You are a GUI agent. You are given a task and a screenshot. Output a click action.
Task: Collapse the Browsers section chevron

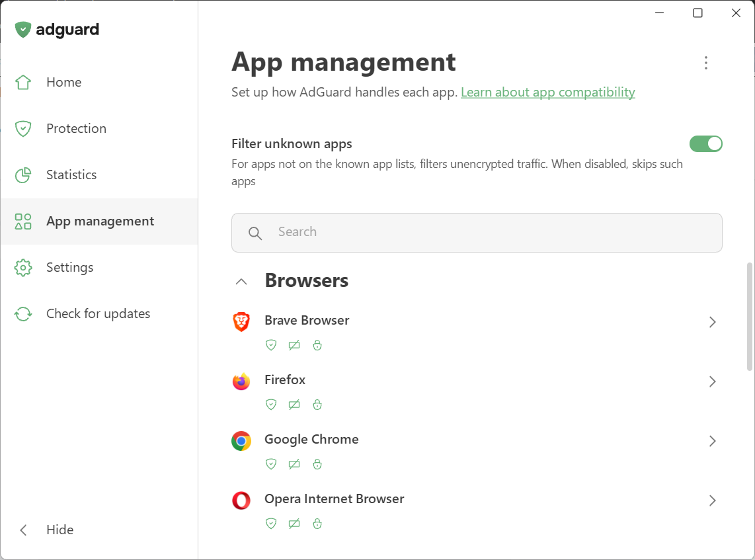click(x=241, y=282)
